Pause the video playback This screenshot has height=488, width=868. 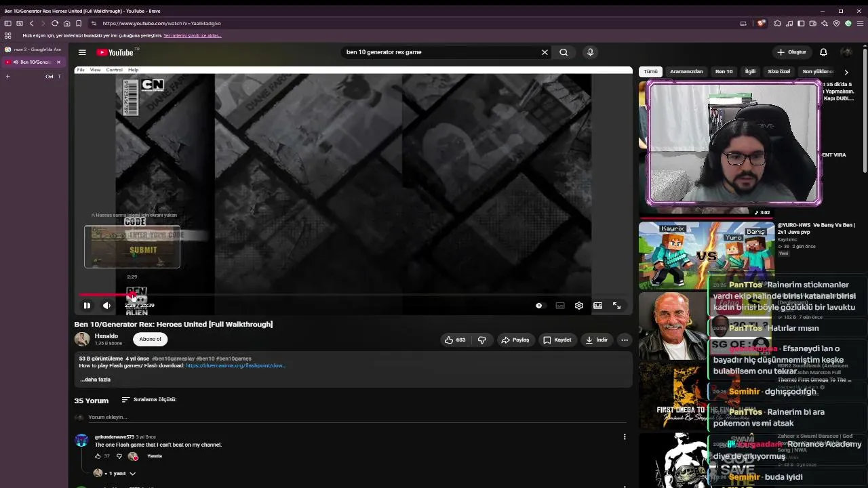click(87, 306)
